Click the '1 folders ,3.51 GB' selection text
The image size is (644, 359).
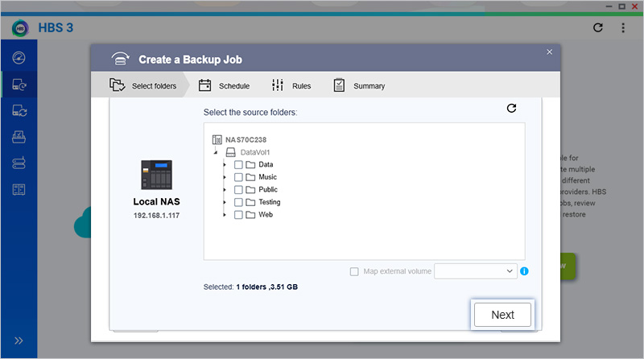[267, 287]
